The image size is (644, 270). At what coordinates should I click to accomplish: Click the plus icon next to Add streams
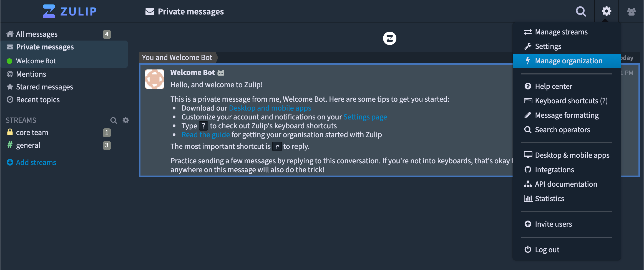tap(10, 162)
